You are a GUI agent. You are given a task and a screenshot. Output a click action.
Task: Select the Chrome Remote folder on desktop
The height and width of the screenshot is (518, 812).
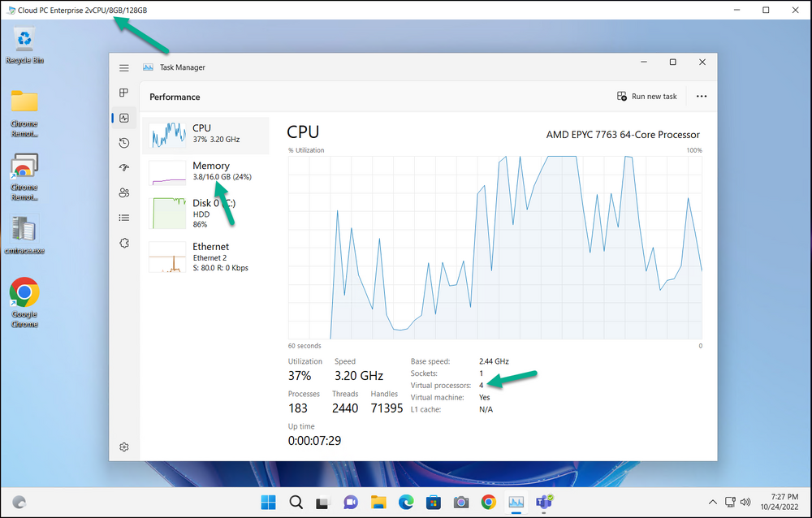click(x=24, y=114)
